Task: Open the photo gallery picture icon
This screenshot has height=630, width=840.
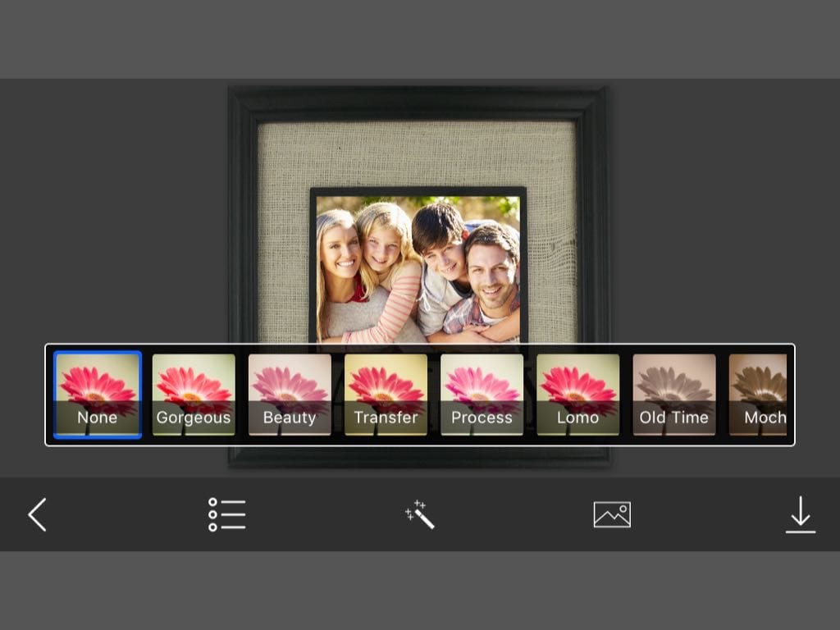Action: 612,515
